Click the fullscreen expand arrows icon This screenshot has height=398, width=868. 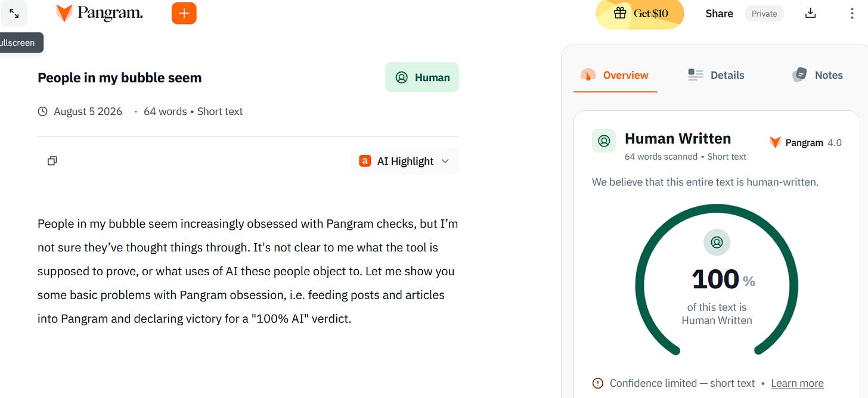coord(14,13)
